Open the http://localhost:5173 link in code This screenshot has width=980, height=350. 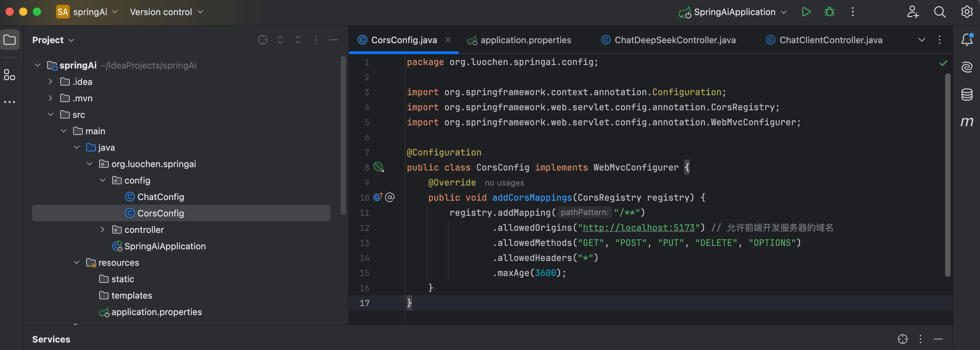[x=638, y=228]
